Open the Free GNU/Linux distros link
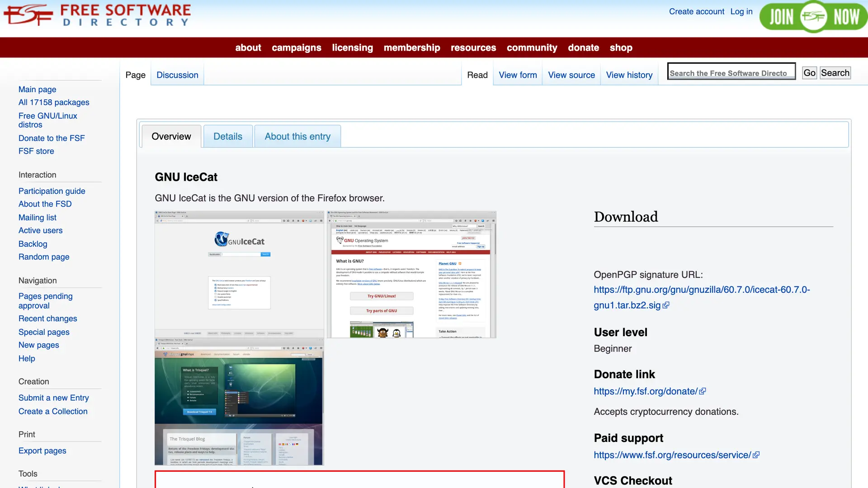 coord(48,120)
